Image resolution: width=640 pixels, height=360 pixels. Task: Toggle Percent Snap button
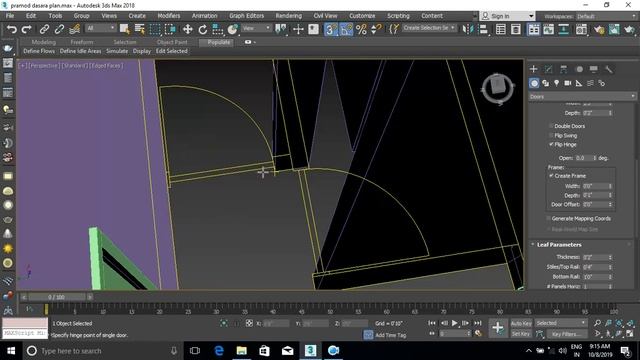click(x=361, y=29)
